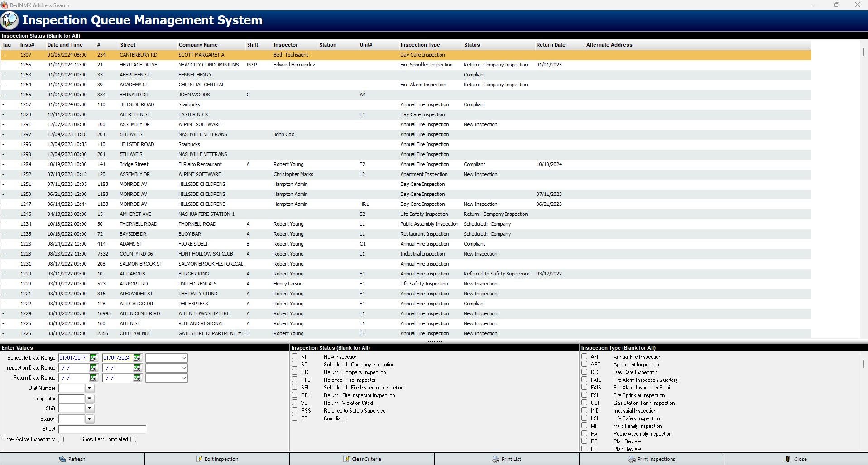This screenshot has height=465, width=868.
Task: Enable Show Last Completed
Action: [133, 439]
